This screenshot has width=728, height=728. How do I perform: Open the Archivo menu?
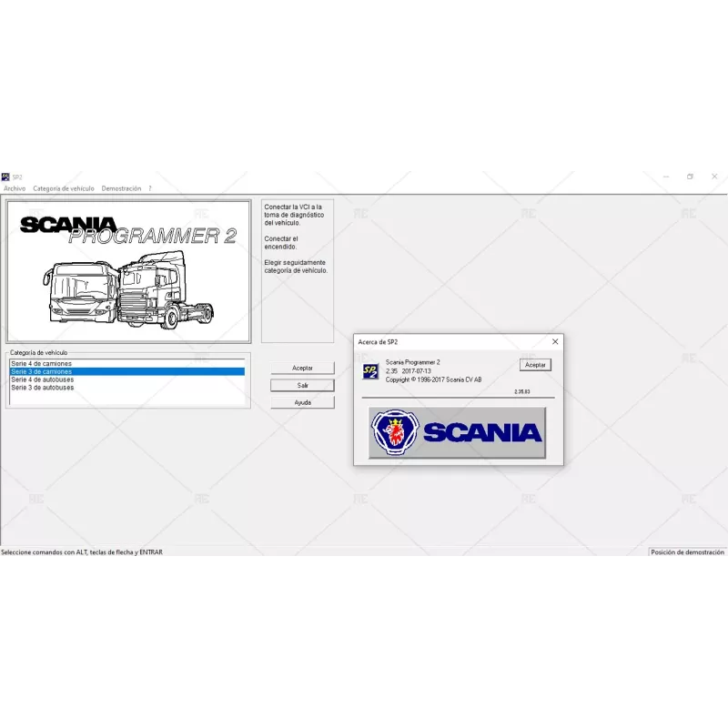coord(15,188)
